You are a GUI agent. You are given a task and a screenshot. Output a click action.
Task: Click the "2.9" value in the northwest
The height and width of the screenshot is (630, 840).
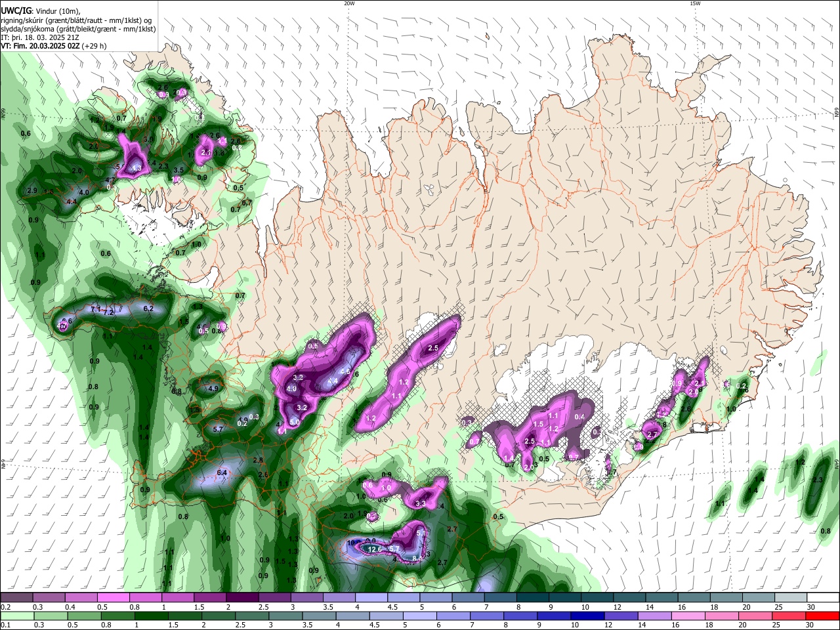point(32,191)
